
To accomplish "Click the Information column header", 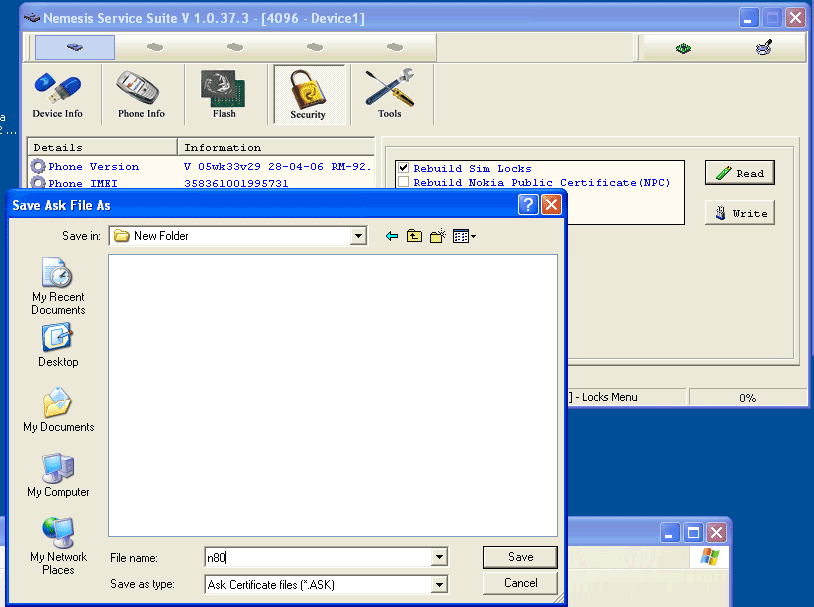I will pyautogui.click(x=276, y=147).
